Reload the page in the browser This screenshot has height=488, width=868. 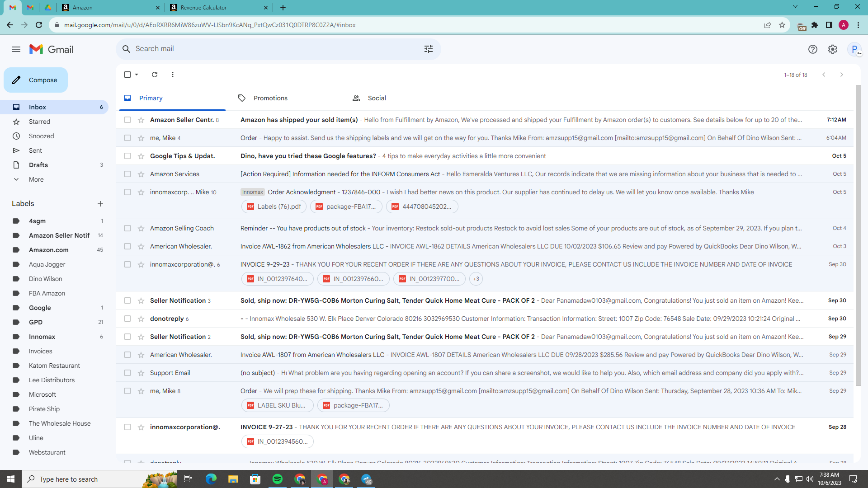point(39,25)
